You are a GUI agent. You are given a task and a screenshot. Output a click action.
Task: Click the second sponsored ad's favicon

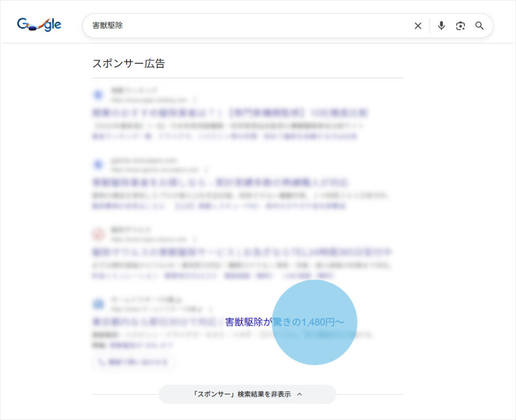(98, 164)
